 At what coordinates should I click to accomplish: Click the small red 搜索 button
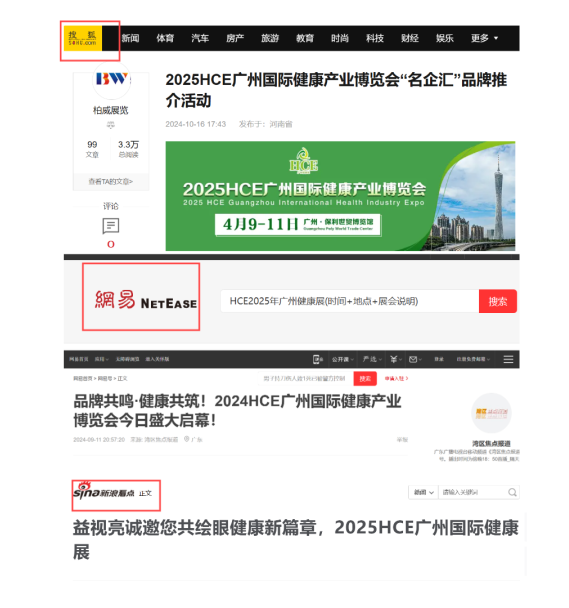pos(365,378)
